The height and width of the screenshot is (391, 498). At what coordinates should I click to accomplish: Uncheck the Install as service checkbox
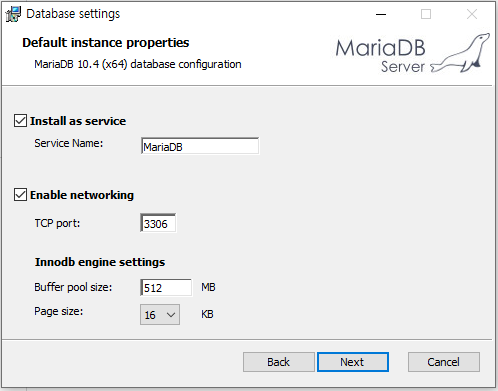pyautogui.click(x=20, y=121)
